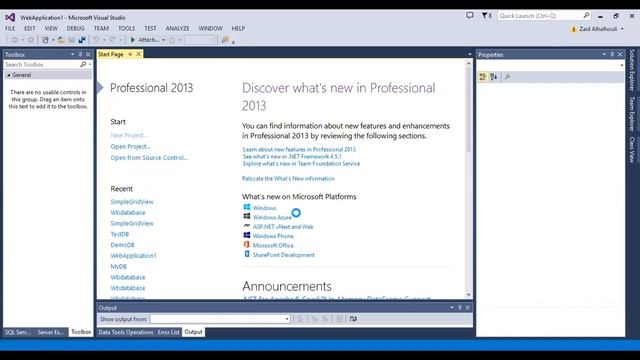The height and width of the screenshot is (360, 640).
Task: Click the Save toolbar icon
Action: pyautogui.click(x=71, y=40)
